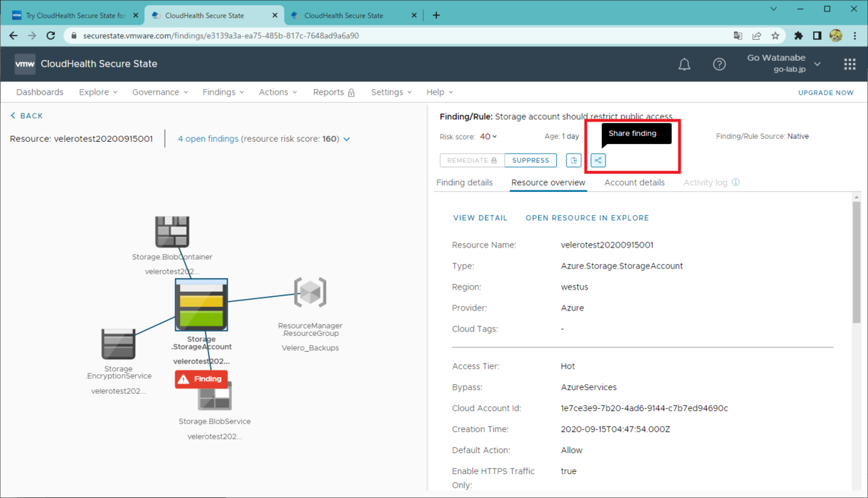
Task: Click the Bypass value AzureServices
Action: [x=588, y=387]
